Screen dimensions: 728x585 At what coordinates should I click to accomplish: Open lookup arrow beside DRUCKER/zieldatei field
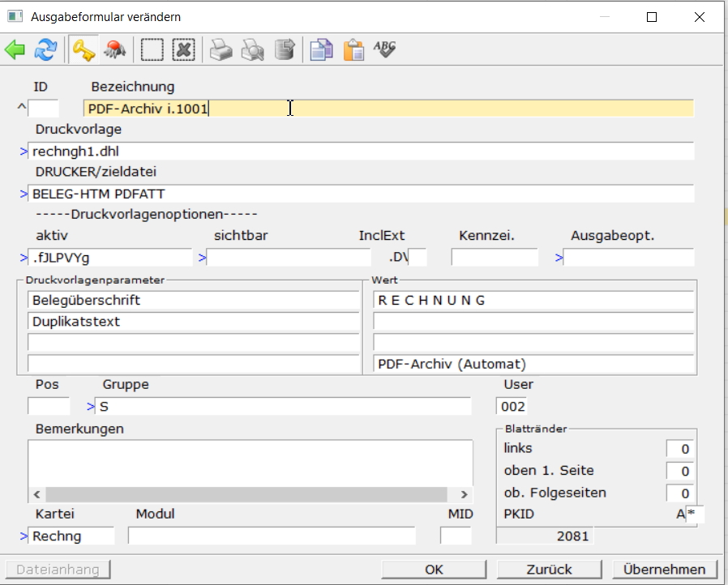click(x=24, y=194)
